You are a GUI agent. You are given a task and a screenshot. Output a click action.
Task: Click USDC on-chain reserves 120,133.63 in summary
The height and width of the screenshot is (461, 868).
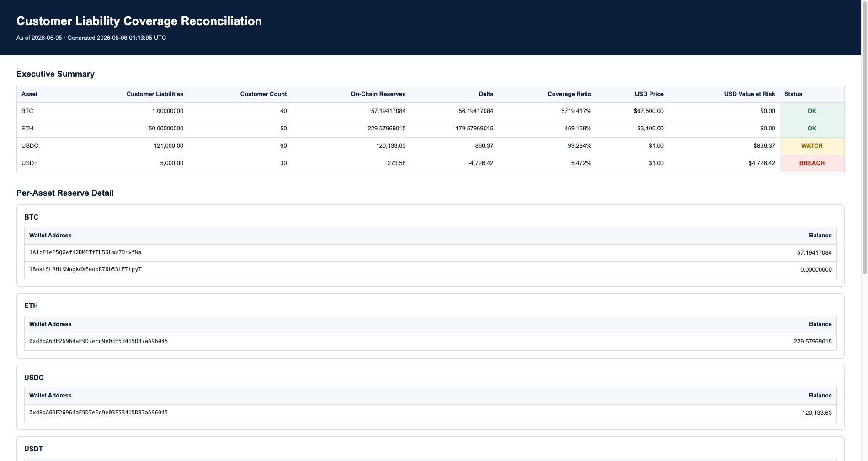tap(391, 146)
